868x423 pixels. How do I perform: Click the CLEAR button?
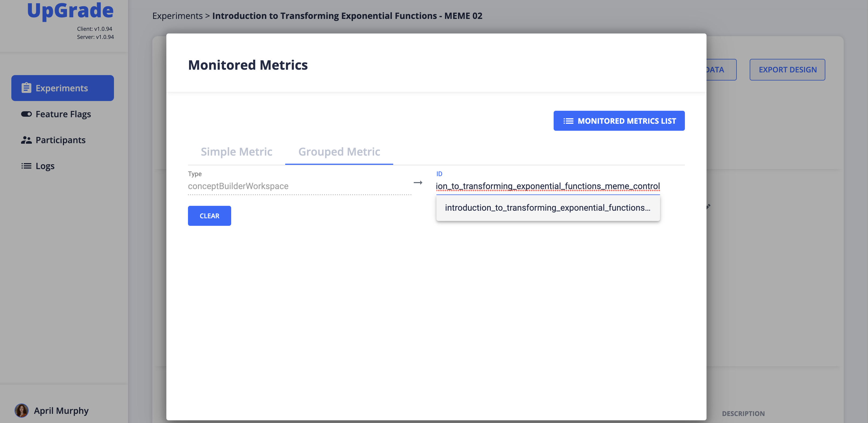pyautogui.click(x=209, y=215)
